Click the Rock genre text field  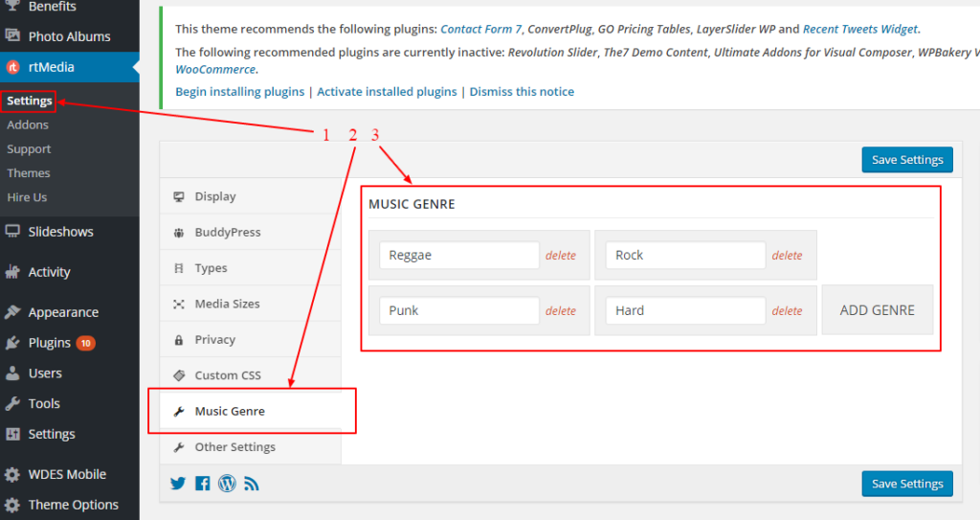(x=685, y=255)
